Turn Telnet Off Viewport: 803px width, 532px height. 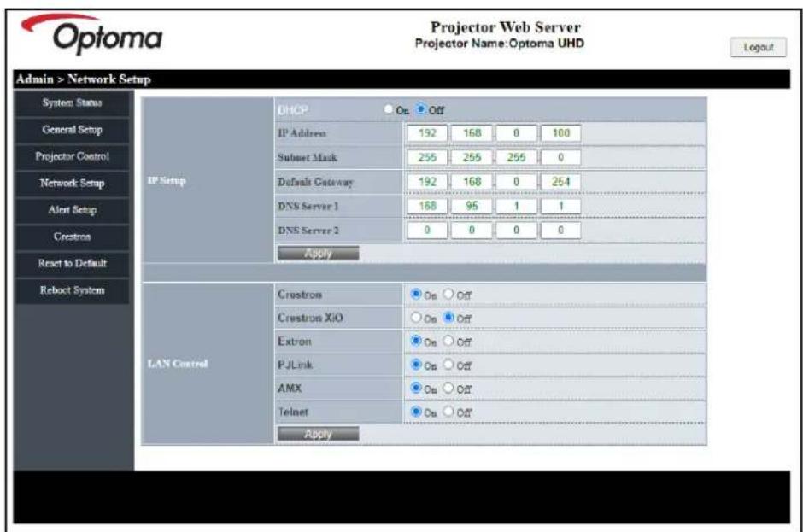click(448, 411)
